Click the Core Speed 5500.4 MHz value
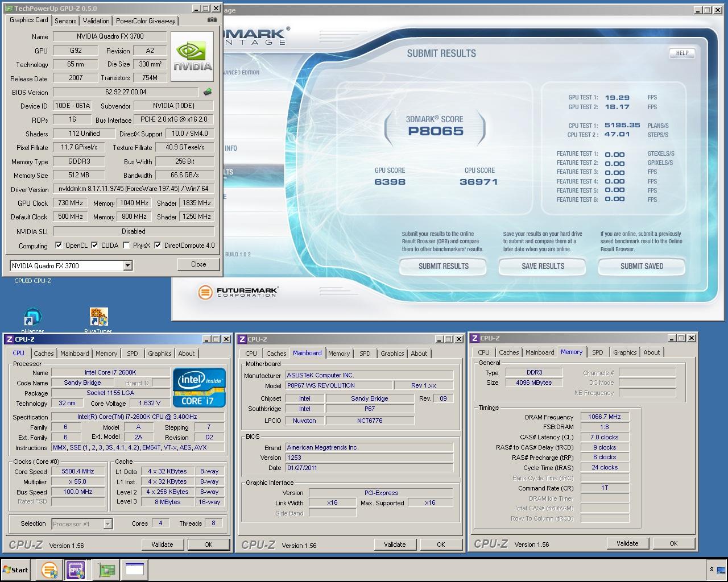Viewport: 728px width, 582px height. pyautogui.click(x=78, y=471)
